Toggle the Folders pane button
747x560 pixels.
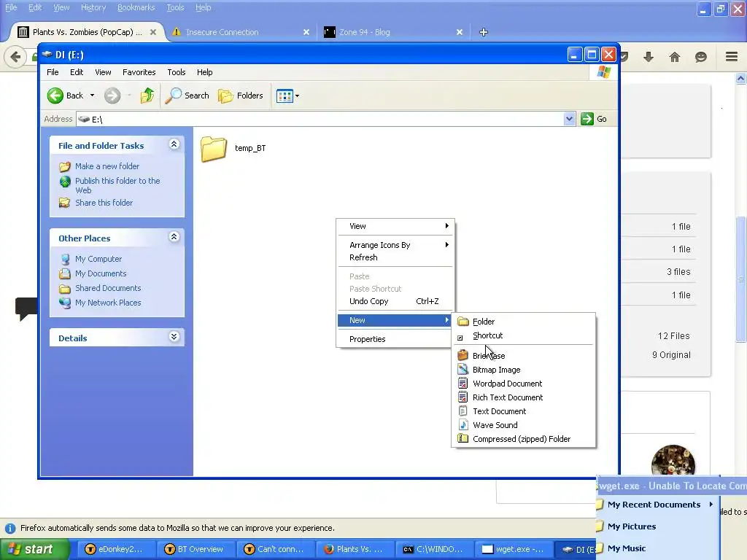241,96
